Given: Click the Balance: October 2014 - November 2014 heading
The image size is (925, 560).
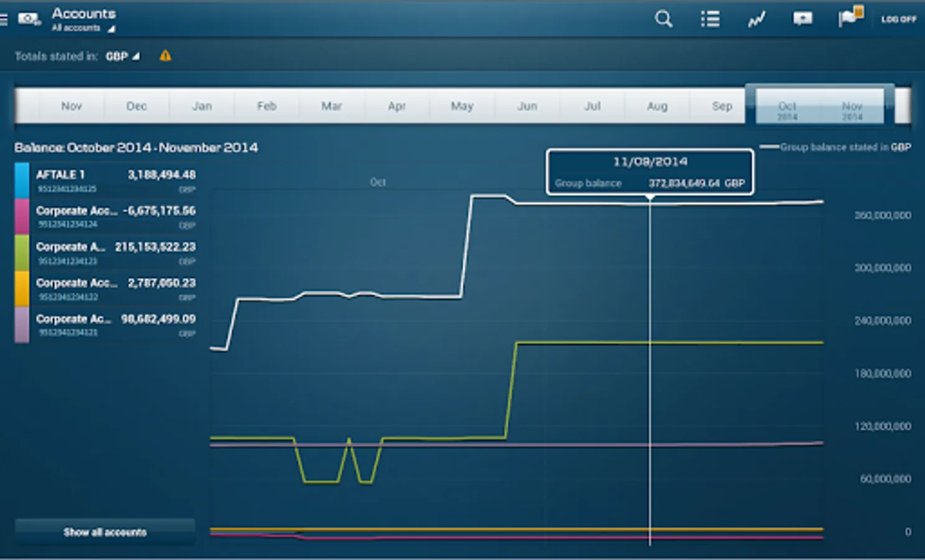Looking at the screenshot, I should [136, 148].
